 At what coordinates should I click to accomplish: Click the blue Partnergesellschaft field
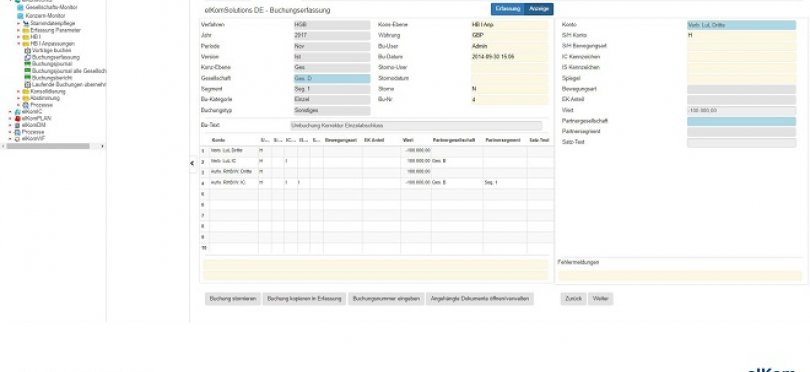[741, 121]
